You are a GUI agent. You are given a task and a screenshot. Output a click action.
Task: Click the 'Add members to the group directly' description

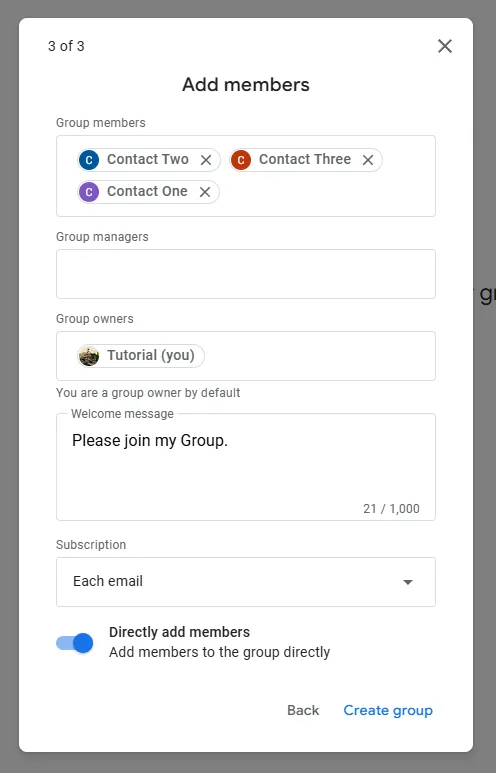pos(219,652)
